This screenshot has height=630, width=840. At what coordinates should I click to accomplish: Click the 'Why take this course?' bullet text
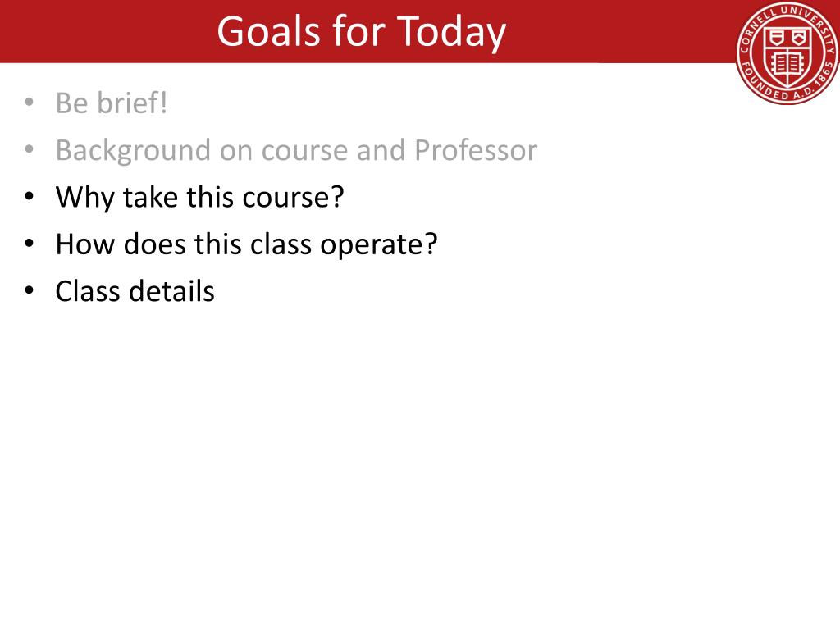199,197
